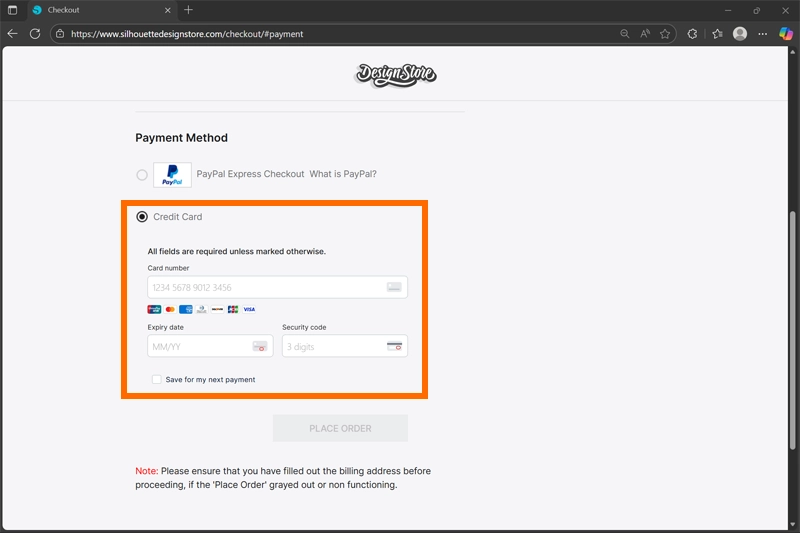
Task: Click the browser Refresh icon
Action: point(35,34)
